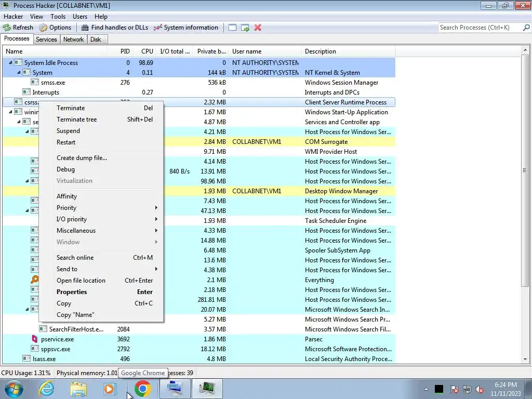Screen dimensions: 532x399
Task: Click the network tray icon
Action: click(467, 389)
